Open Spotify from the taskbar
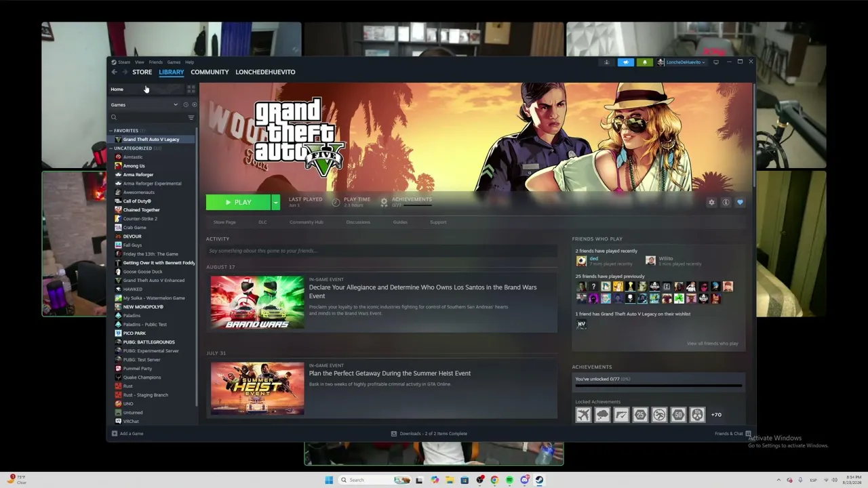 click(509, 480)
